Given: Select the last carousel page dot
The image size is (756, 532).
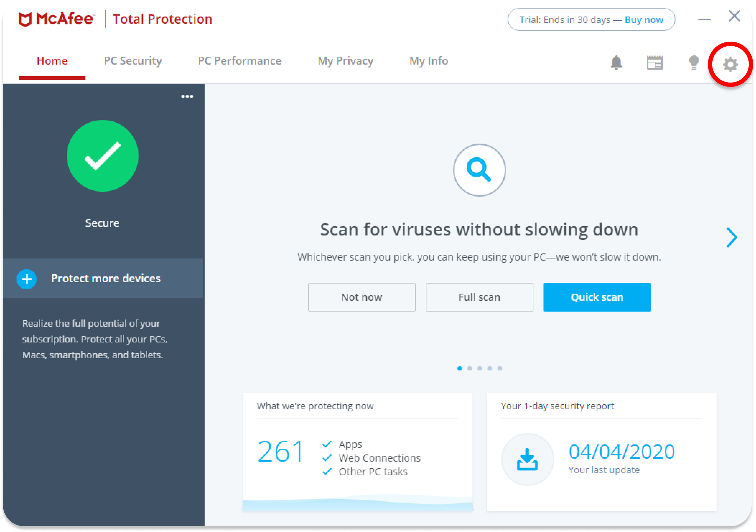Looking at the screenshot, I should click(x=500, y=368).
